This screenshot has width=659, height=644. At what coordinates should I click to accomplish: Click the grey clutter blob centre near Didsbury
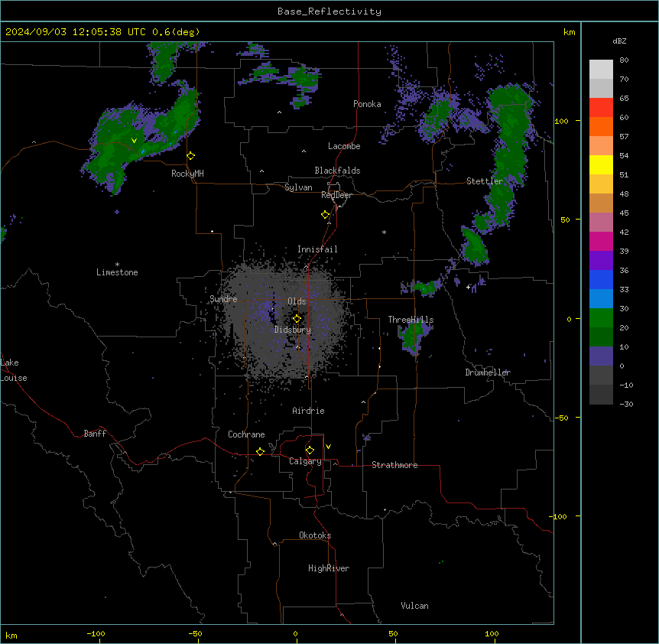pyautogui.click(x=286, y=320)
